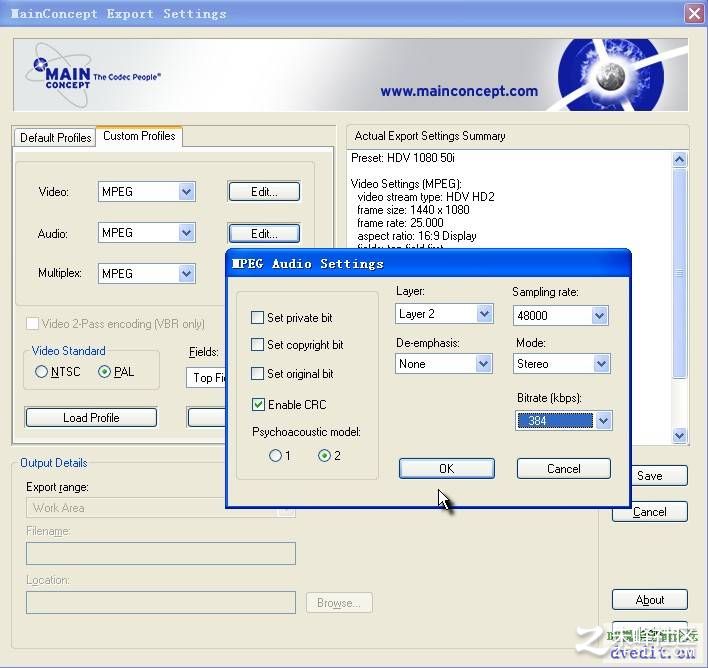
Task: Enable Set private bit checkbox
Action: coord(257,318)
